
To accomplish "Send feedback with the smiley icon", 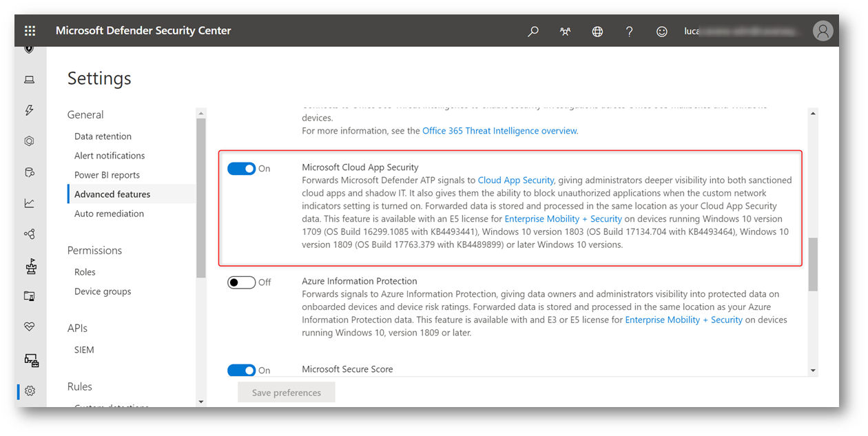I will [x=661, y=31].
